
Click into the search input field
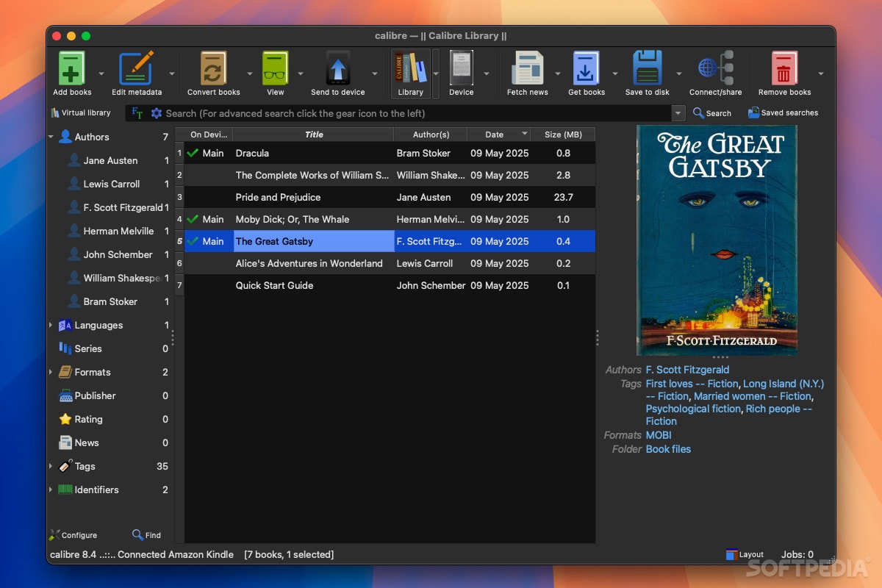click(x=417, y=113)
